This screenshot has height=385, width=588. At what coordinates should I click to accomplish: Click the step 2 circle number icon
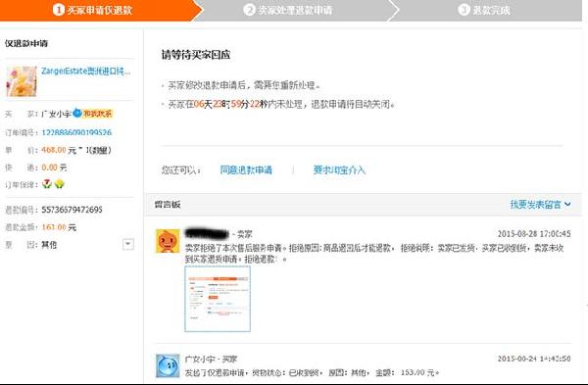[249, 10]
